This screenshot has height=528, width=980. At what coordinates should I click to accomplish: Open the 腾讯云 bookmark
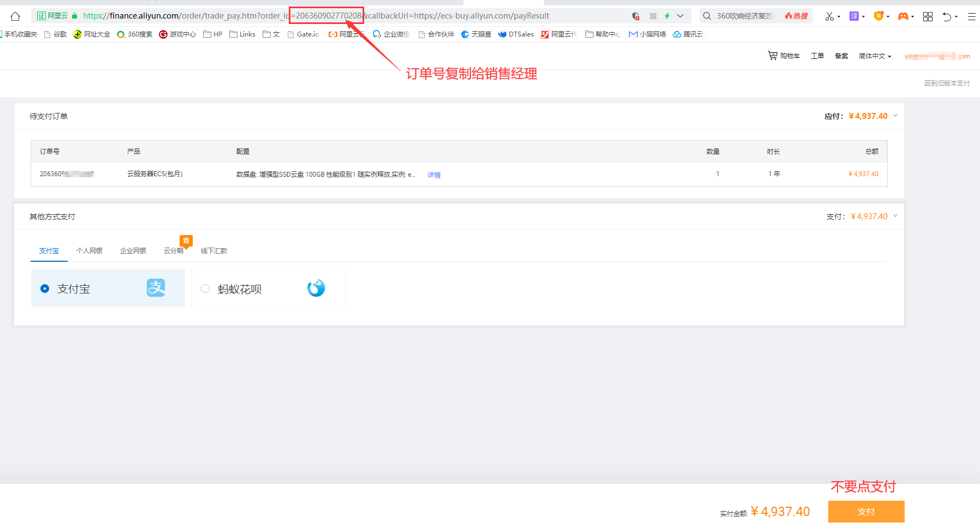click(x=688, y=34)
